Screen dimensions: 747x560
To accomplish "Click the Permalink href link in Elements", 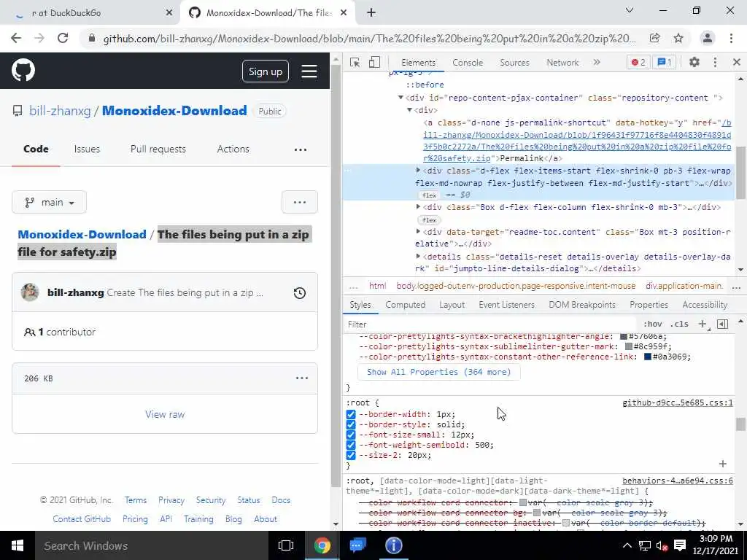I will [577, 141].
